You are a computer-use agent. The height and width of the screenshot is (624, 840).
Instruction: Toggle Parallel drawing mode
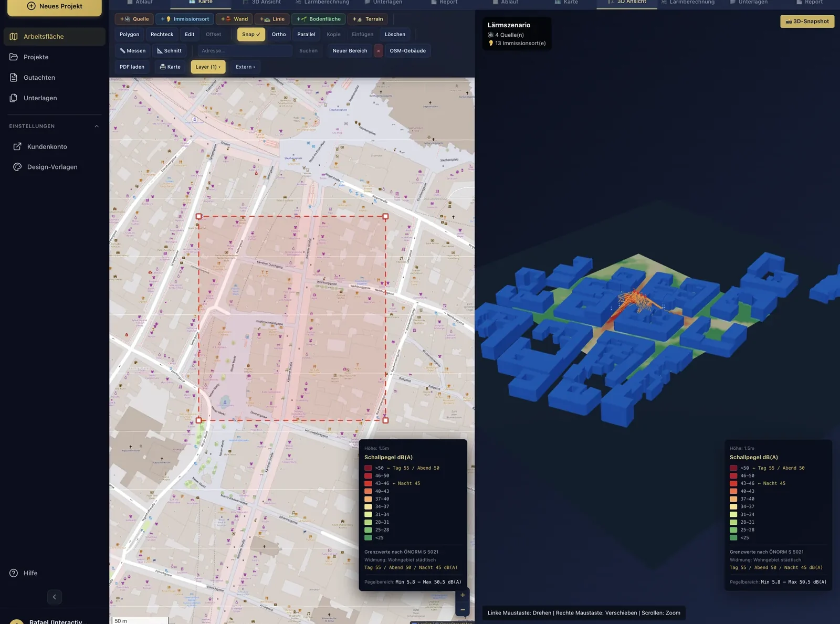(x=306, y=35)
